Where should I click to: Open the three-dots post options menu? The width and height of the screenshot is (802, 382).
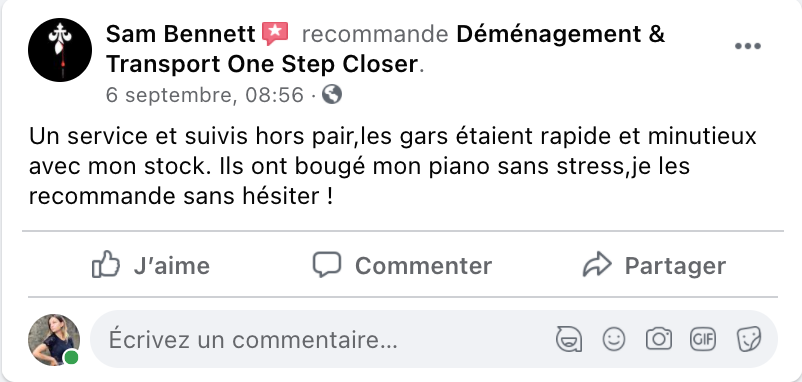click(x=748, y=46)
